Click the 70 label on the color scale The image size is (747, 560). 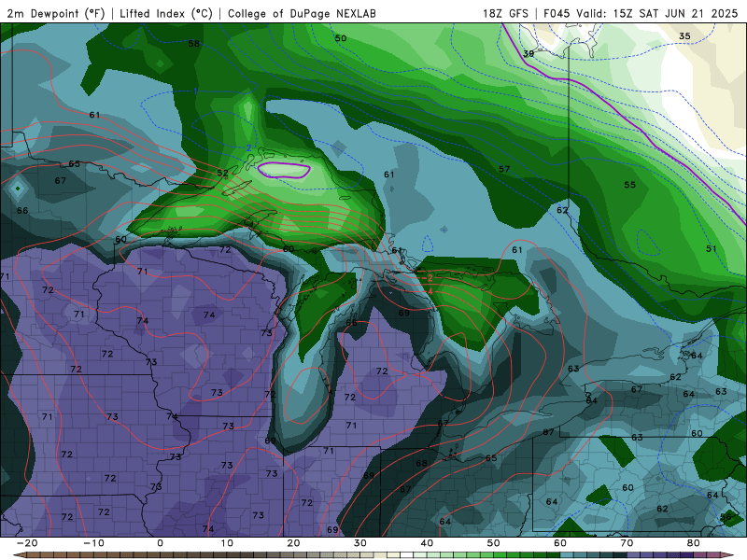[627, 543]
